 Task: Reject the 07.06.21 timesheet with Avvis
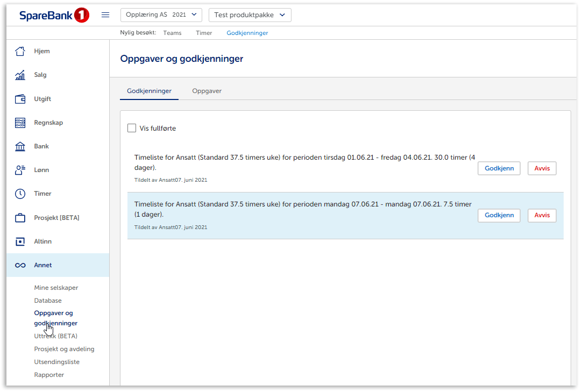[542, 215]
